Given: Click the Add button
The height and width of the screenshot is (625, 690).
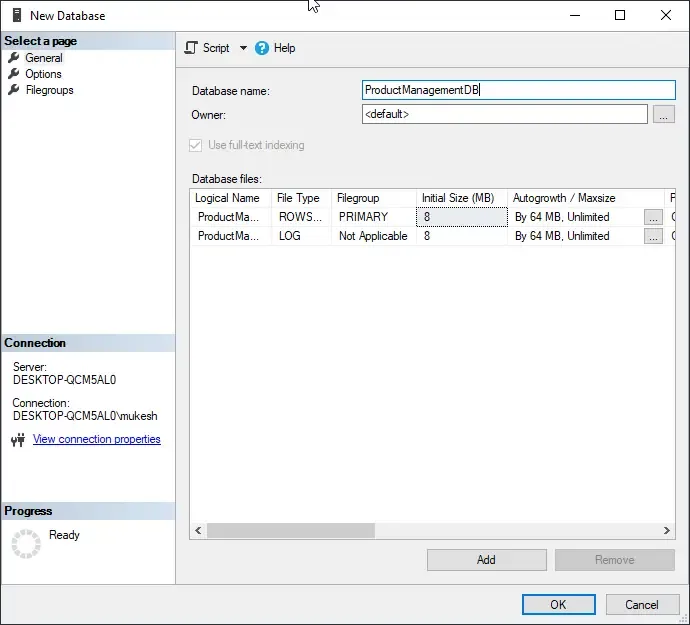Looking at the screenshot, I should click(x=486, y=560).
